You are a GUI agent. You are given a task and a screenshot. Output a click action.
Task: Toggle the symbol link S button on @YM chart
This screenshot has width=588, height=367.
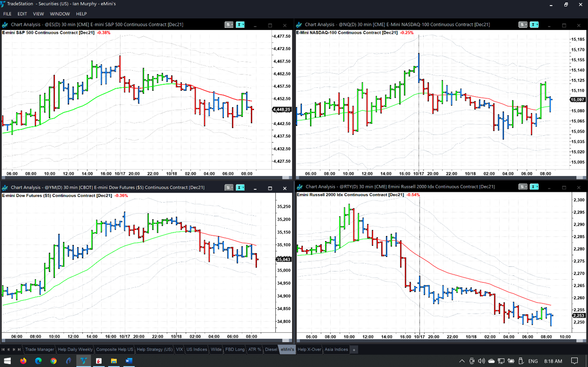click(x=228, y=188)
